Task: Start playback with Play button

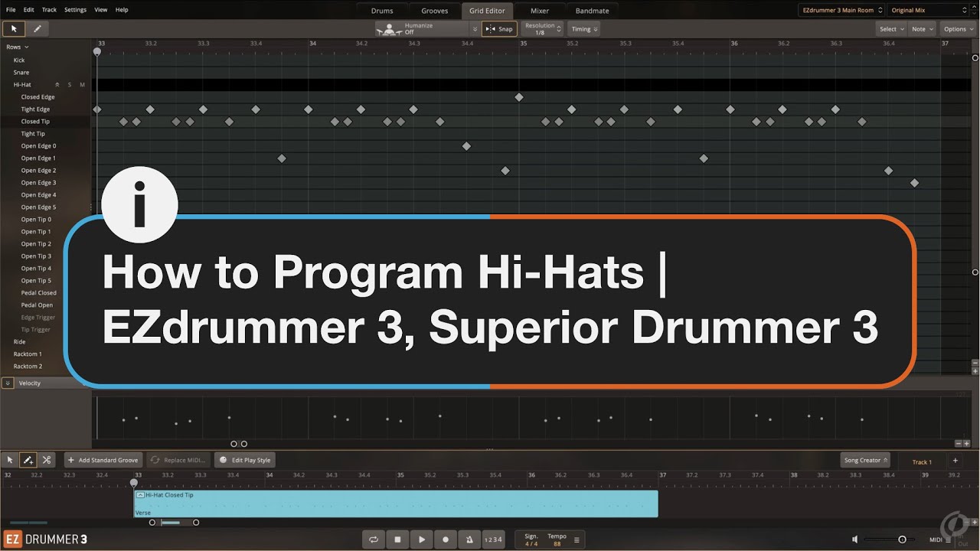Action: tap(422, 540)
